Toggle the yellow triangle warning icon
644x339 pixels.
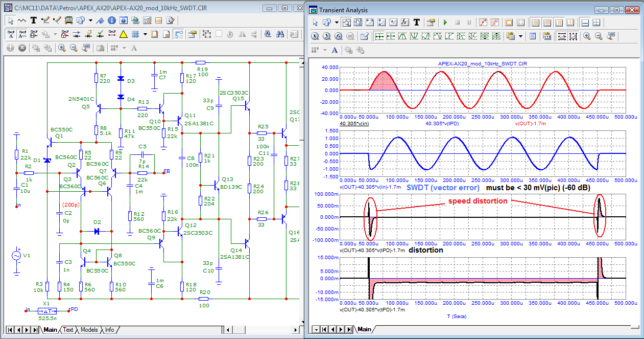click(x=123, y=34)
